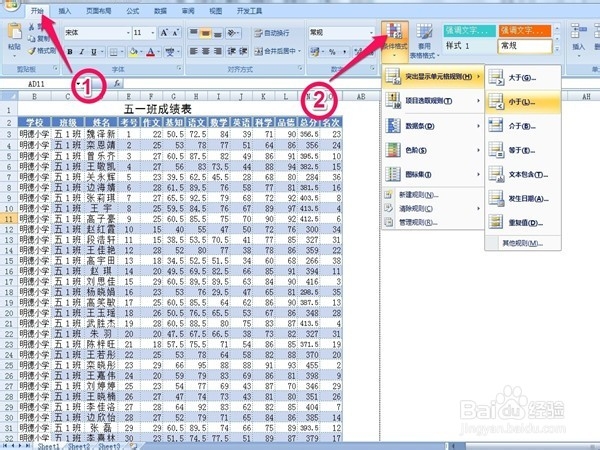Toggle middle vertical alignment
Viewport: 600px width, 450px height.
pyautogui.click(x=206, y=33)
